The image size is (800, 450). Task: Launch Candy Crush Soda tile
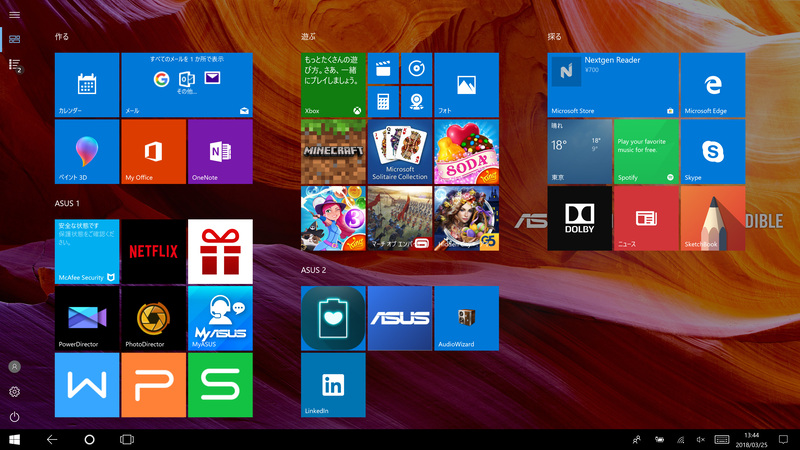[x=466, y=152]
